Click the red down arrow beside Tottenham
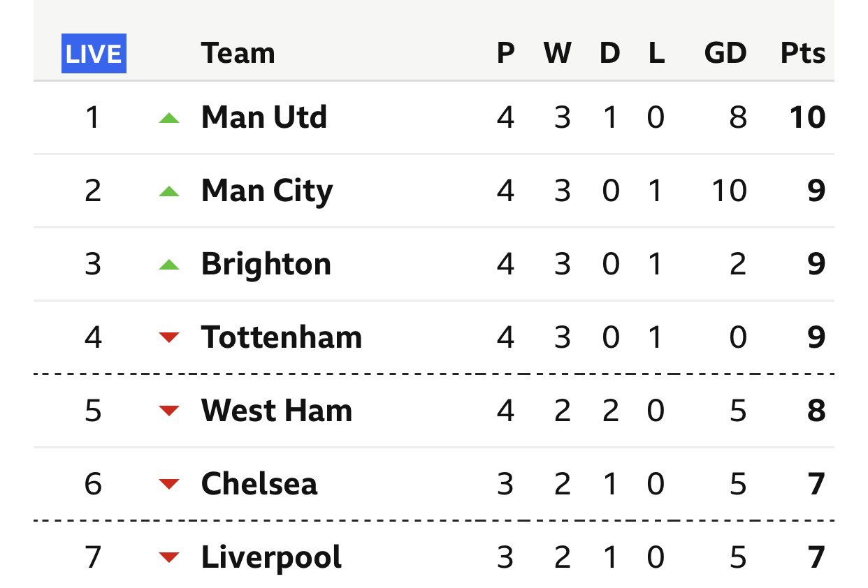Screen dimensions: 868x588 point(169,338)
